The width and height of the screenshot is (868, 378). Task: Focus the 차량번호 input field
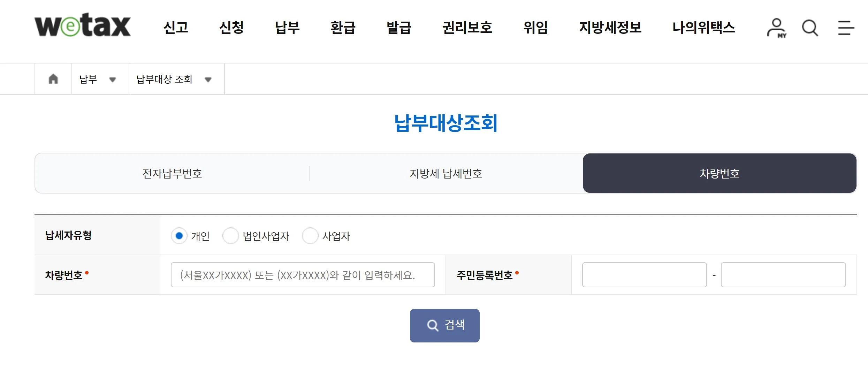tap(303, 275)
